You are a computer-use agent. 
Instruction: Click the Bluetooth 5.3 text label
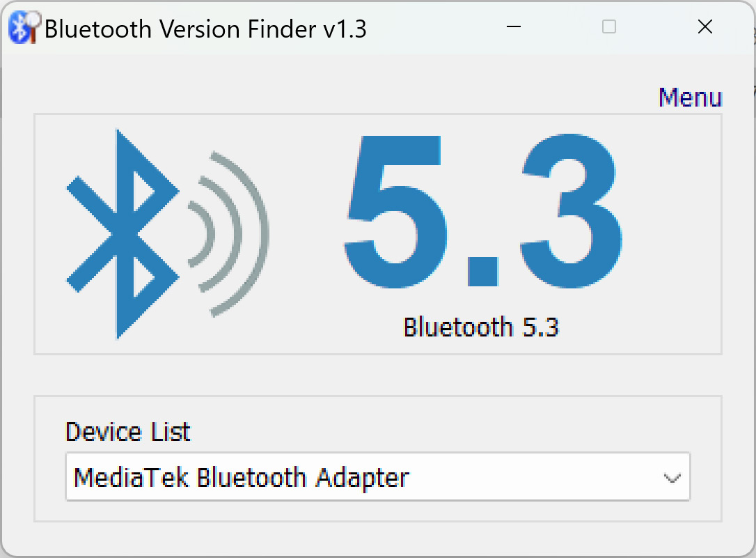[x=481, y=327]
